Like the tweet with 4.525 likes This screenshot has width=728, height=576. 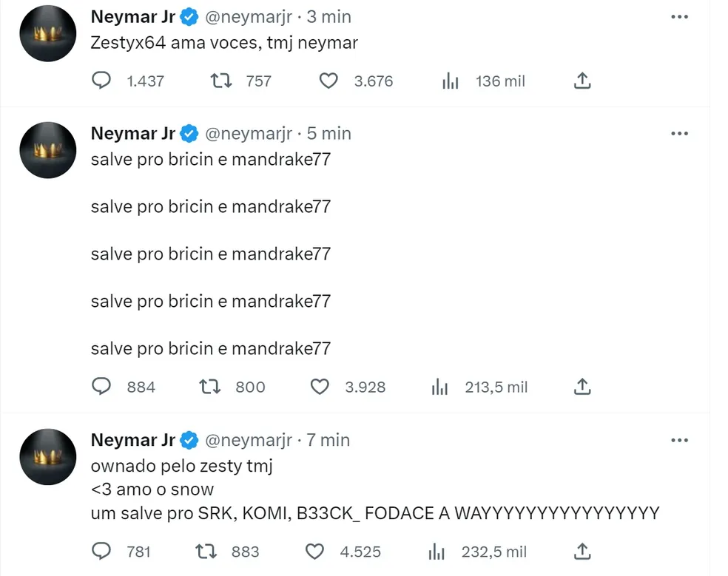315,551
